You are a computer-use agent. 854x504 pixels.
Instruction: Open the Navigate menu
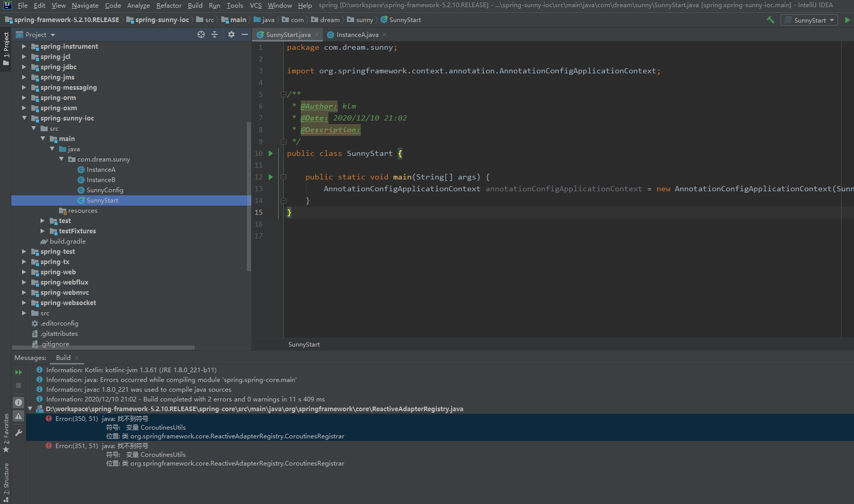pos(85,5)
